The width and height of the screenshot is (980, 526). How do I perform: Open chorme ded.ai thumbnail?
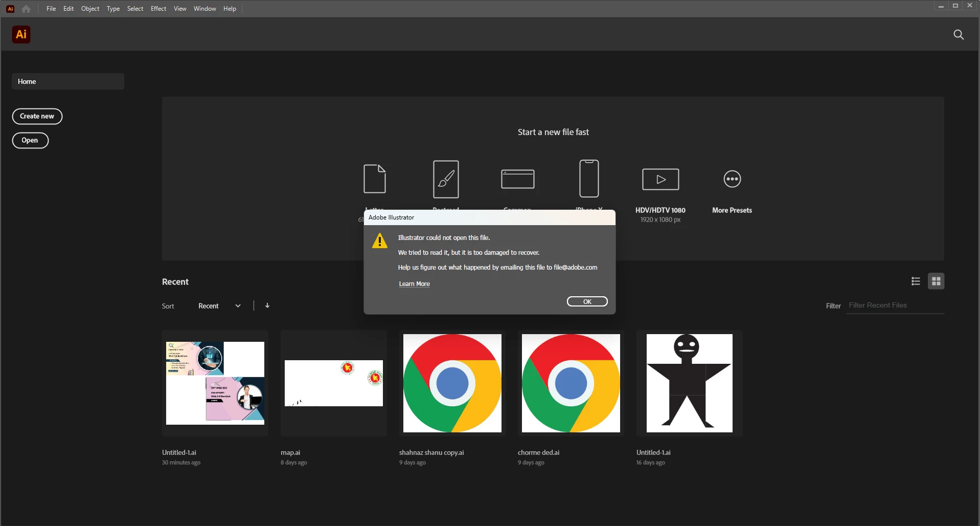pos(571,383)
